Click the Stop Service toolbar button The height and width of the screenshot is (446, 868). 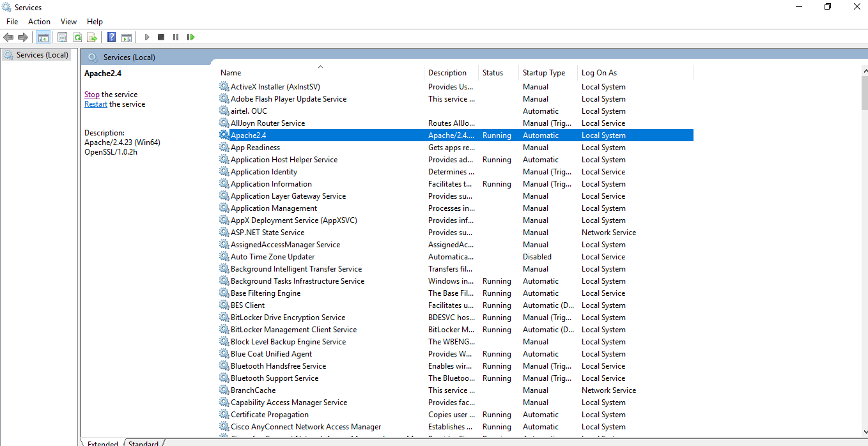pyautogui.click(x=161, y=37)
